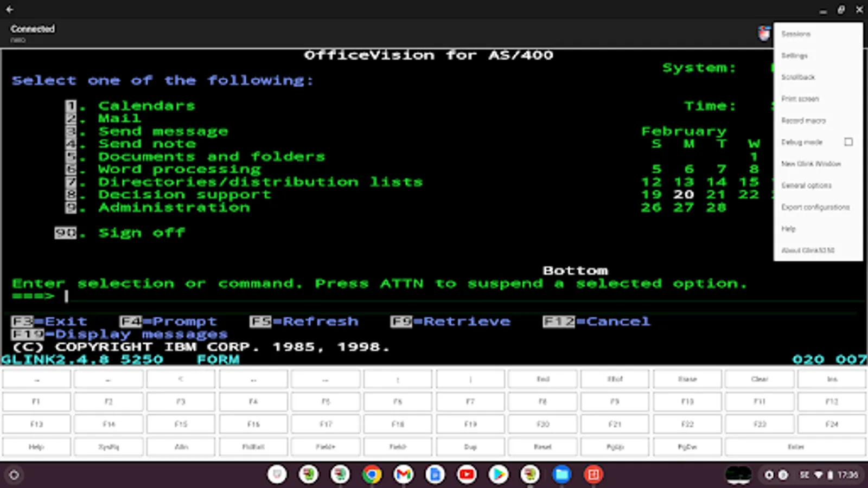Click the 'Word processing' option text

(179, 169)
